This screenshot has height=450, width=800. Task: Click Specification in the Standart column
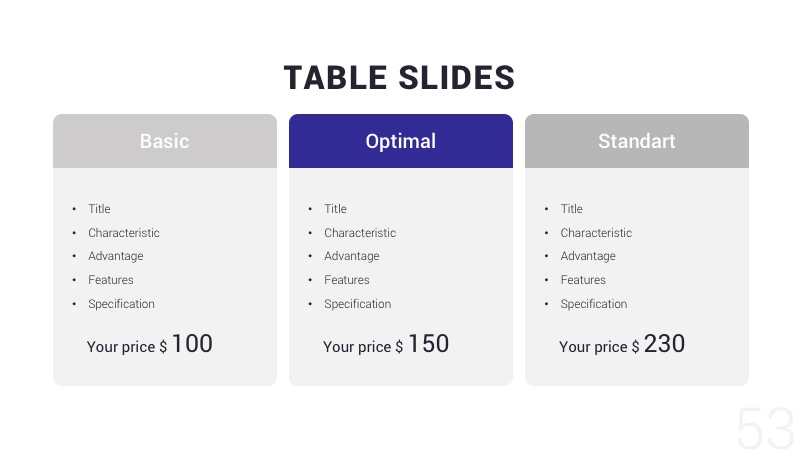(593, 304)
